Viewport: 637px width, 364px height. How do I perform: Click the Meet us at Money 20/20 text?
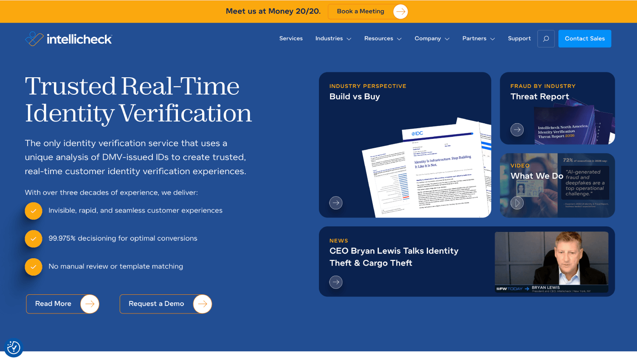pos(273,11)
